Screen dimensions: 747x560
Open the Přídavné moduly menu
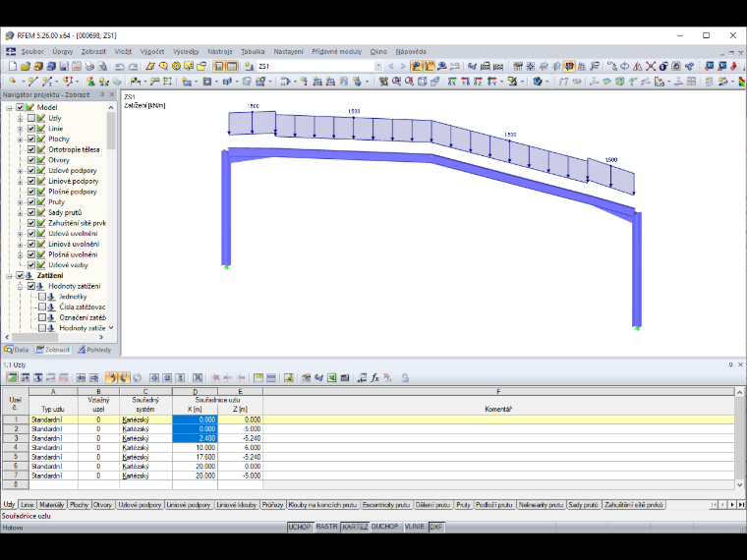(337, 51)
